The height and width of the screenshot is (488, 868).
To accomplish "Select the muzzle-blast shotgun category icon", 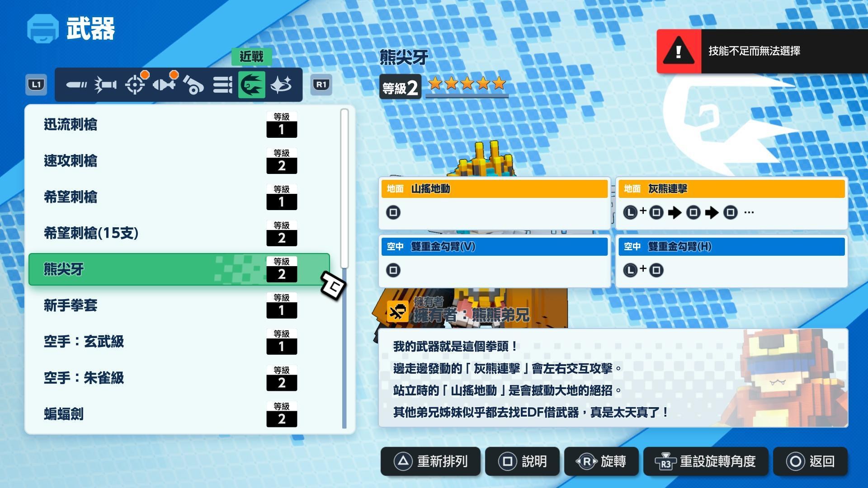I will pyautogui.click(x=105, y=84).
